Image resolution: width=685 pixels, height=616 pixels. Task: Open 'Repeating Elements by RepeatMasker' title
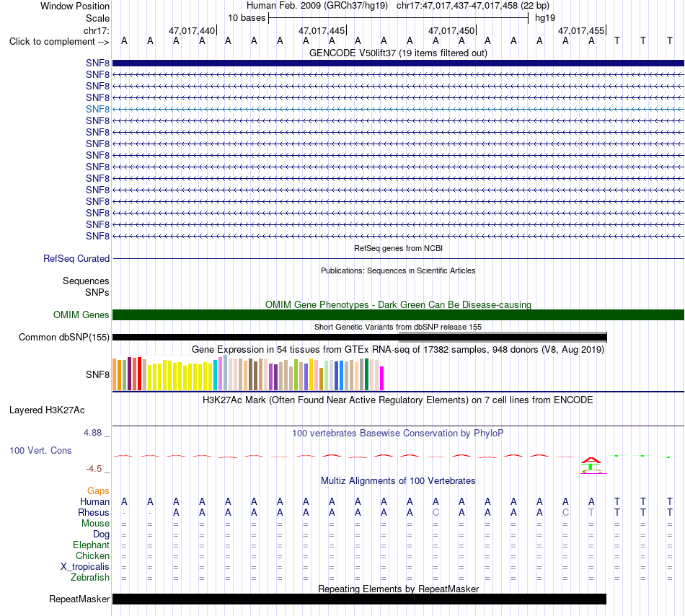[398, 589]
